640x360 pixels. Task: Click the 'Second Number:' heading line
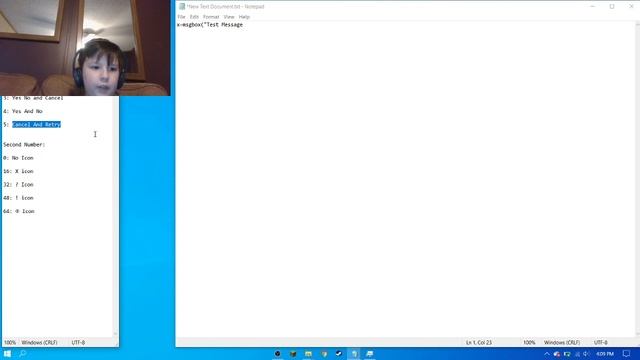pos(24,145)
